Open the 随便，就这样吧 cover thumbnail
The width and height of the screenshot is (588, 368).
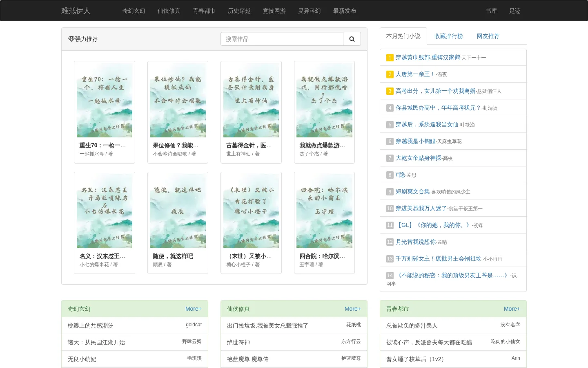(178, 211)
